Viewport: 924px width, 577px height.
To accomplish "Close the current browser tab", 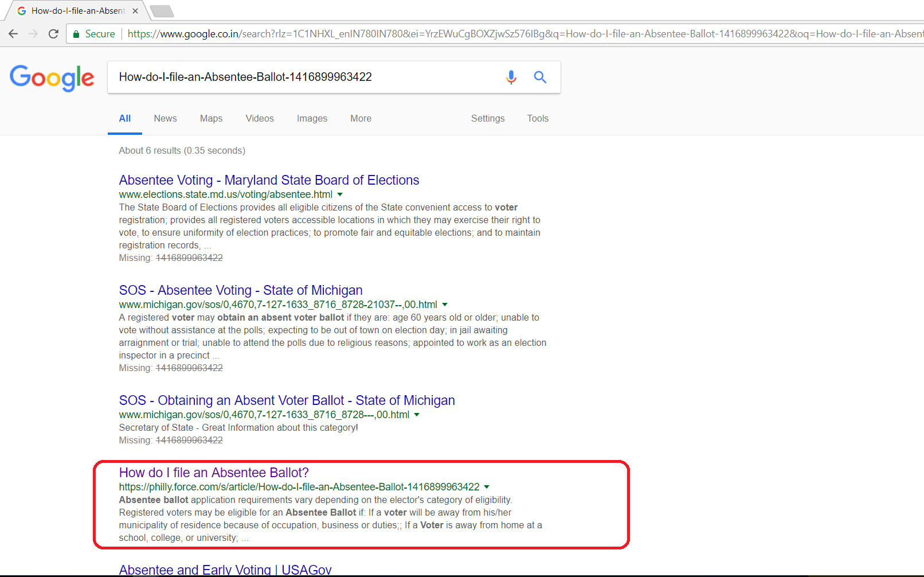I will click(135, 10).
